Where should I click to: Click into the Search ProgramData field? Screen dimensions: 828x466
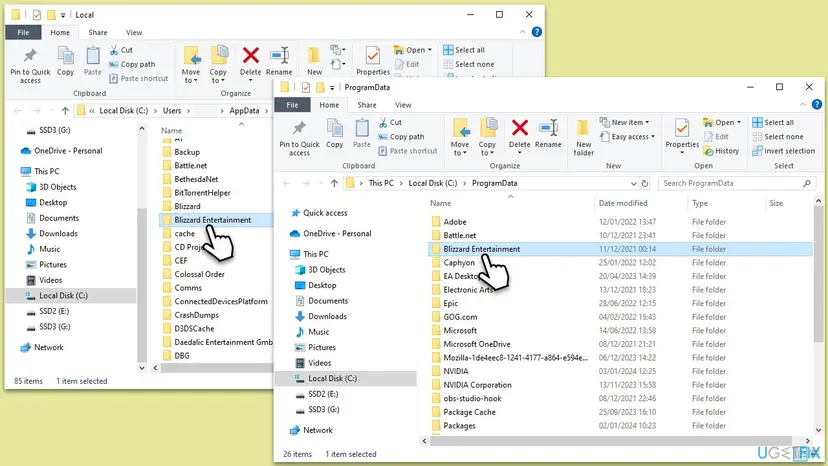737,183
